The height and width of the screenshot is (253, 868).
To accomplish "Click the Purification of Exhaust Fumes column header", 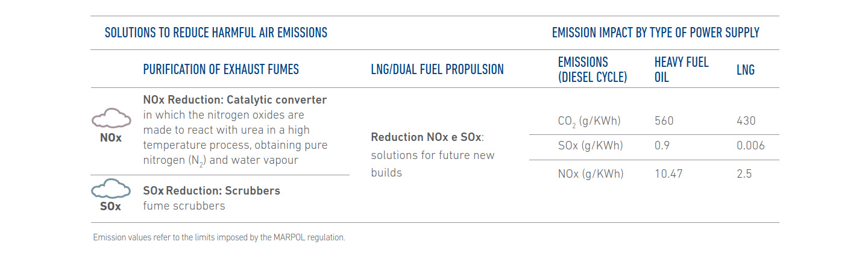I will (x=221, y=69).
